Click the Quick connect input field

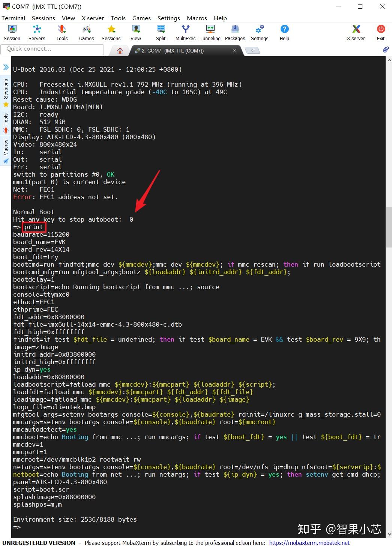52,49
